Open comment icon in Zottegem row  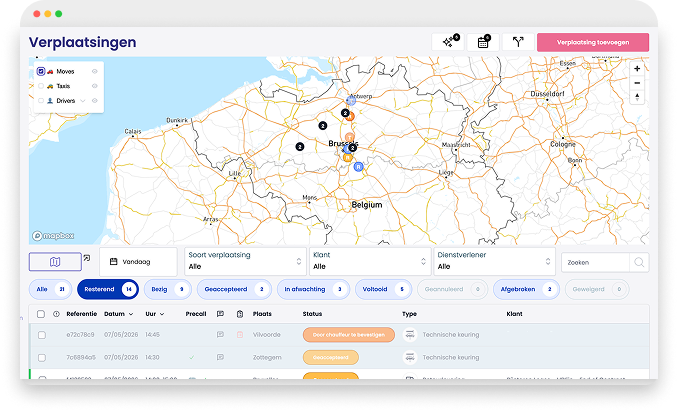[x=220, y=358]
